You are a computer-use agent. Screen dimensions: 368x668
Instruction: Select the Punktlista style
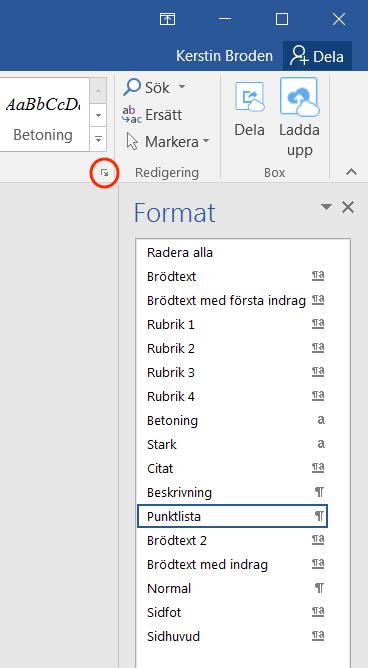(x=233, y=516)
